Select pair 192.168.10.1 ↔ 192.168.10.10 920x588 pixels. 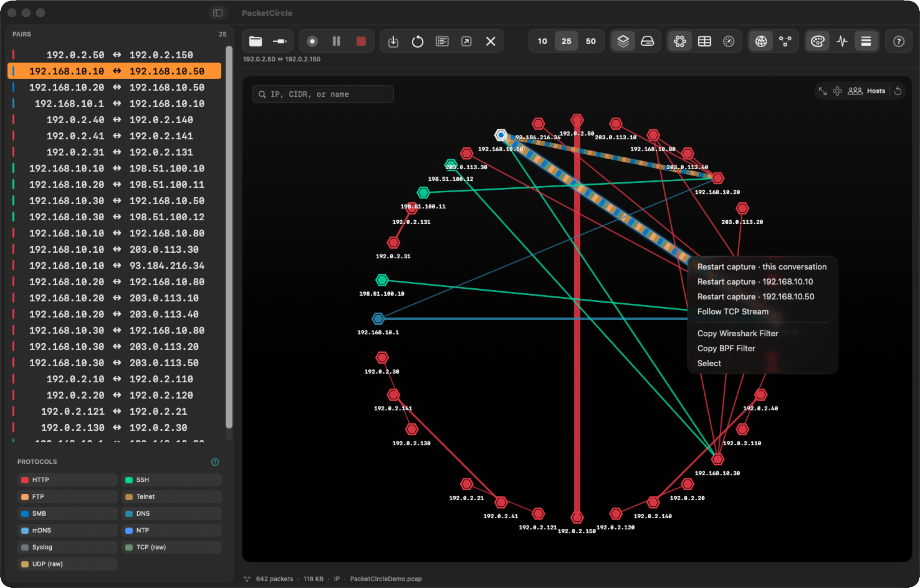[115, 104]
